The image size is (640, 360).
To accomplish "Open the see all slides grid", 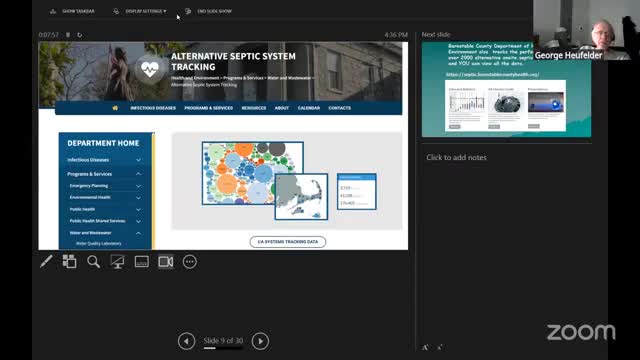I will tap(69, 261).
